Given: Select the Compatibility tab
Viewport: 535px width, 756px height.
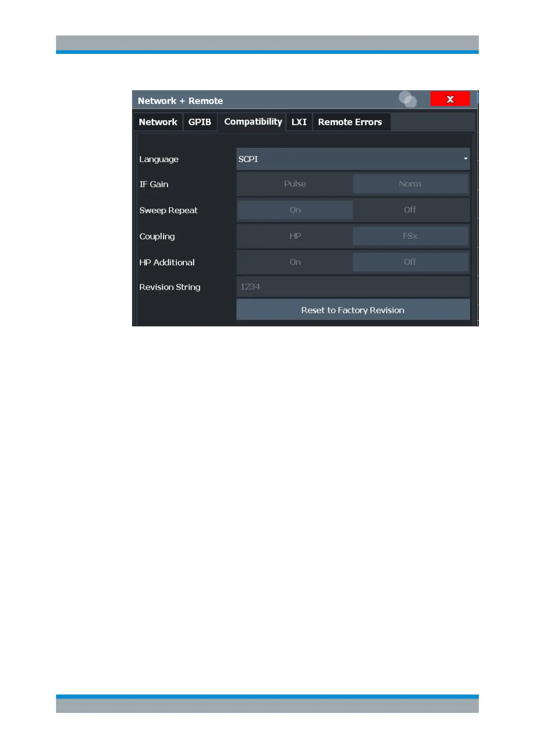Looking at the screenshot, I should [x=252, y=122].
